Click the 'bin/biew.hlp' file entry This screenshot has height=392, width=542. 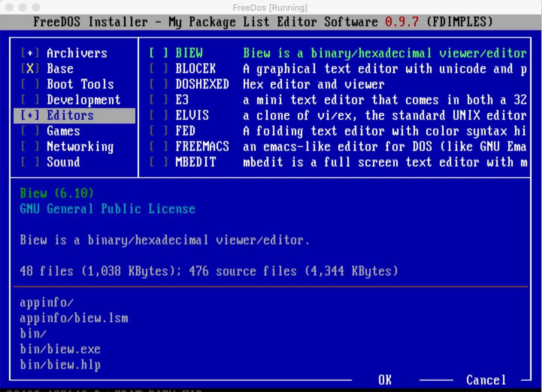point(60,365)
